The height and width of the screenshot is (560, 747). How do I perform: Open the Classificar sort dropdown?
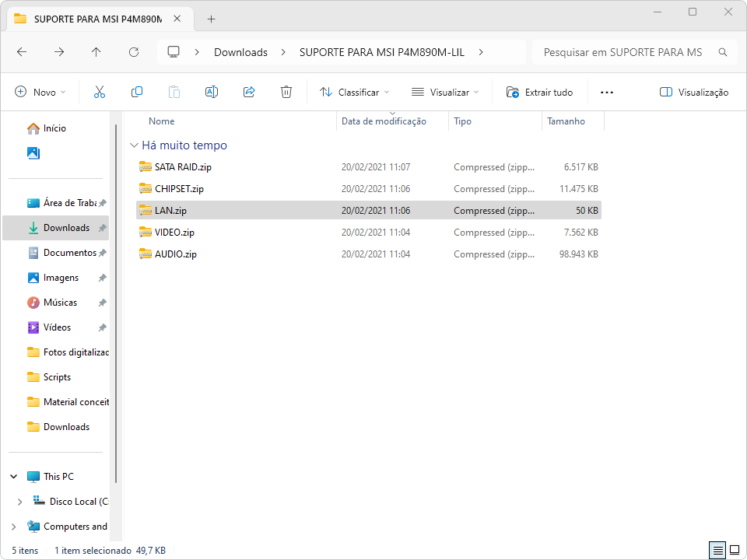tap(355, 92)
